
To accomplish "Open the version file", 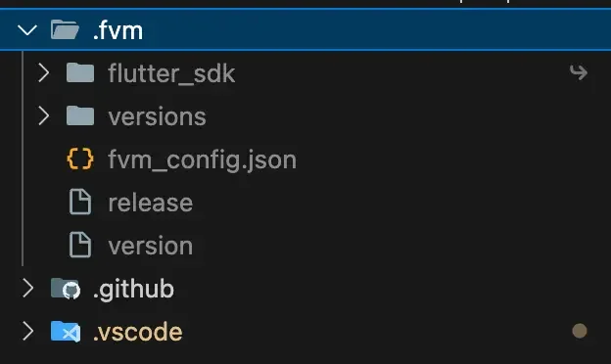I will (x=151, y=246).
